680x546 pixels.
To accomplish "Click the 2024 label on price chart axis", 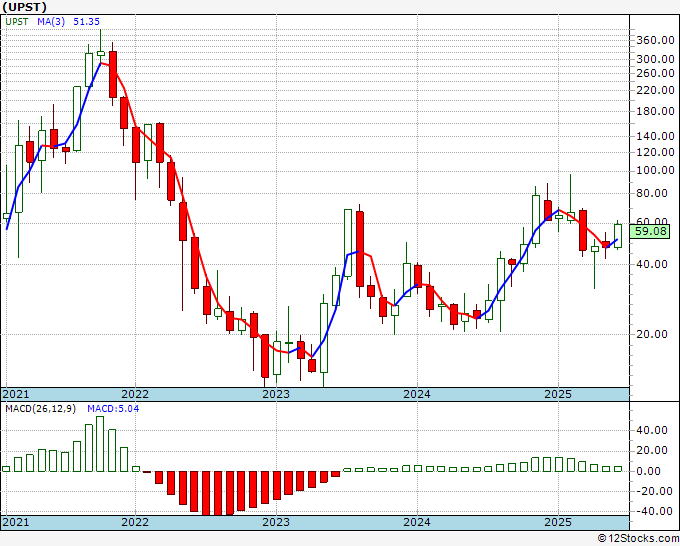I will (x=417, y=394).
